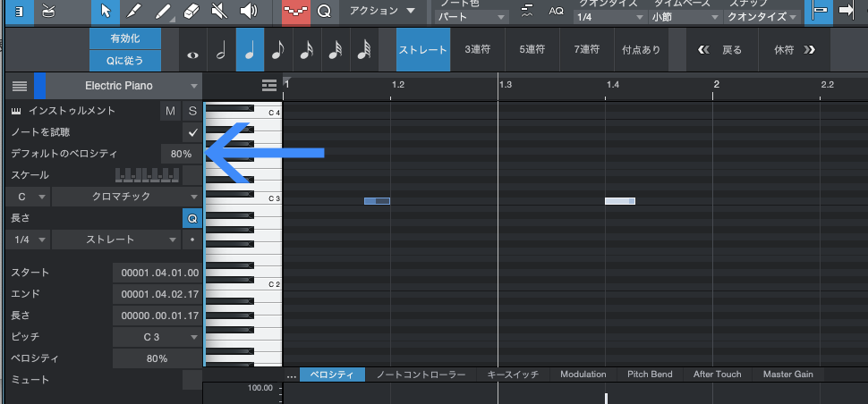Image resolution: width=868 pixels, height=404 pixels.
Task: Click the スタート position field
Action: point(157,273)
